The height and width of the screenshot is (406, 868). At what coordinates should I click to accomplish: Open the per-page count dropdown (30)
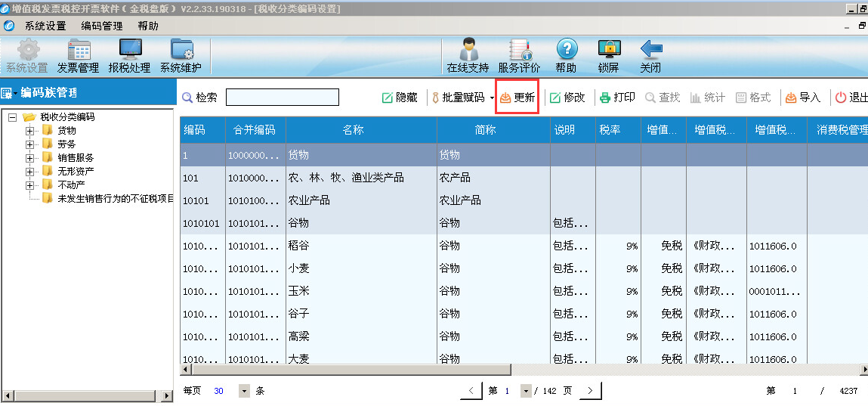[244, 391]
